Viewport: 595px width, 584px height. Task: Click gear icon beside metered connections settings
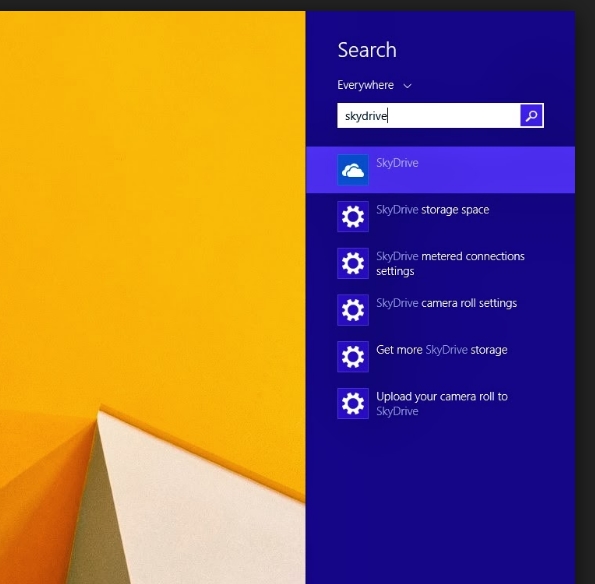click(x=353, y=263)
